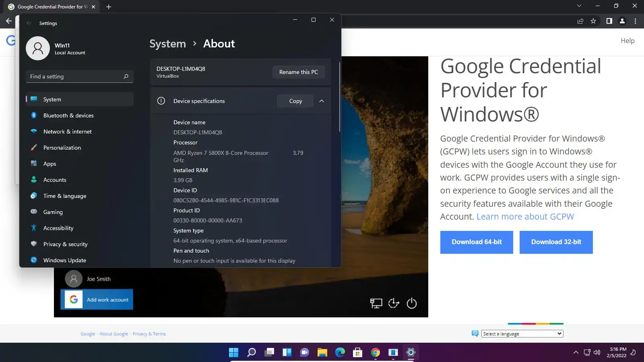
Task: Open Apps settings
Action: click(x=80, y=164)
